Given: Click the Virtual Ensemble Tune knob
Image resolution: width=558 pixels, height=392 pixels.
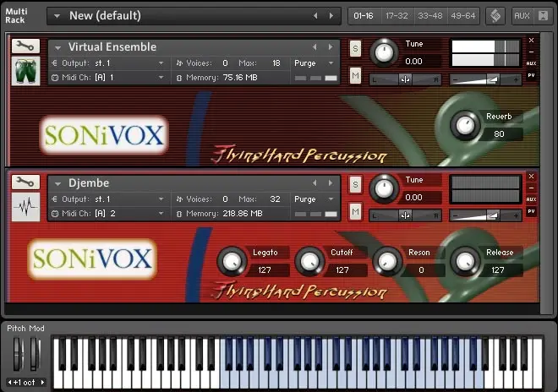Looking at the screenshot, I should point(384,52).
